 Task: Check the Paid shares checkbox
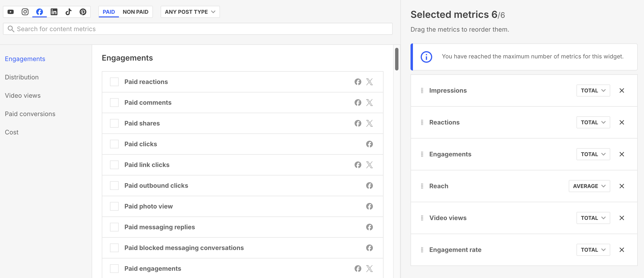click(x=114, y=123)
